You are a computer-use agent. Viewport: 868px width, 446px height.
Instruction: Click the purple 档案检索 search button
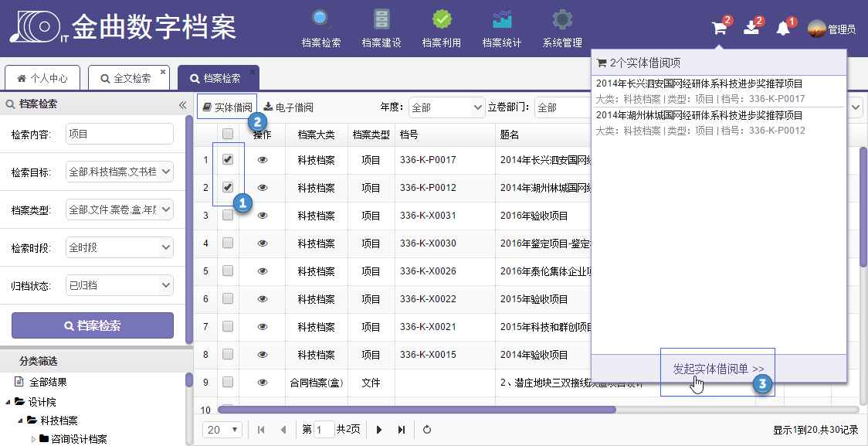point(93,325)
